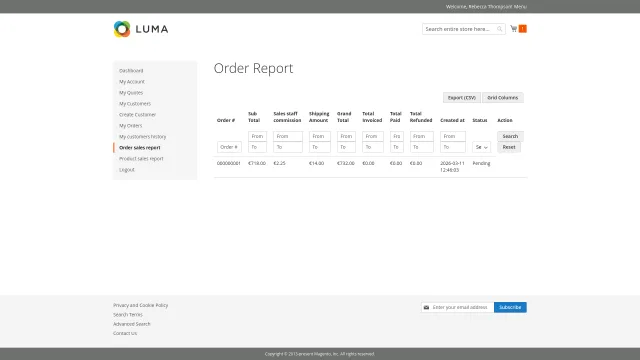Open the Status filter dropdown
The height and width of the screenshot is (360, 640).
pos(482,147)
